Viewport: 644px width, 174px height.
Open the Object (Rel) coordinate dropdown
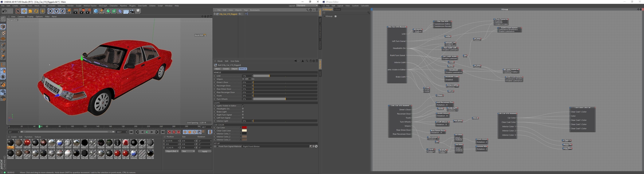tap(172, 151)
